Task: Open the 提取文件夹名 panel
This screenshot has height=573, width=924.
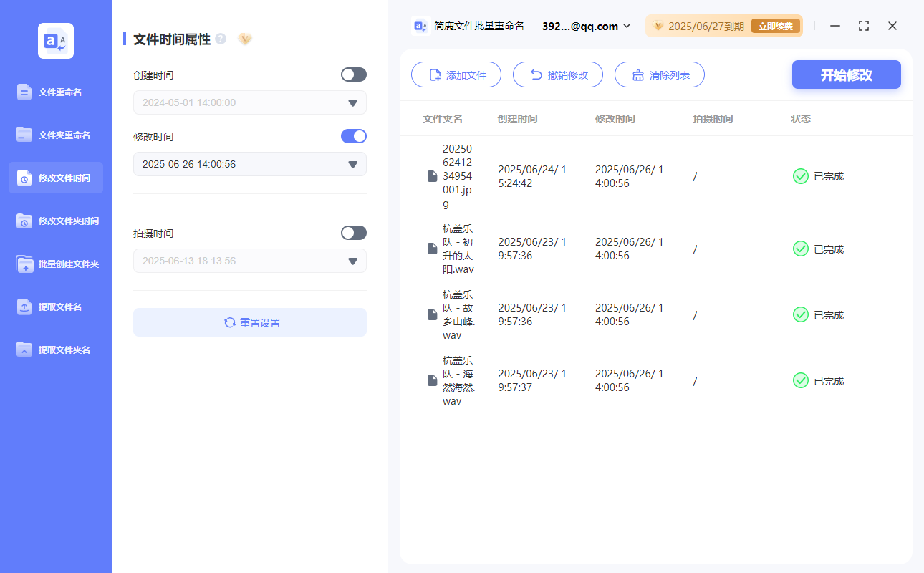Action: [55, 350]
